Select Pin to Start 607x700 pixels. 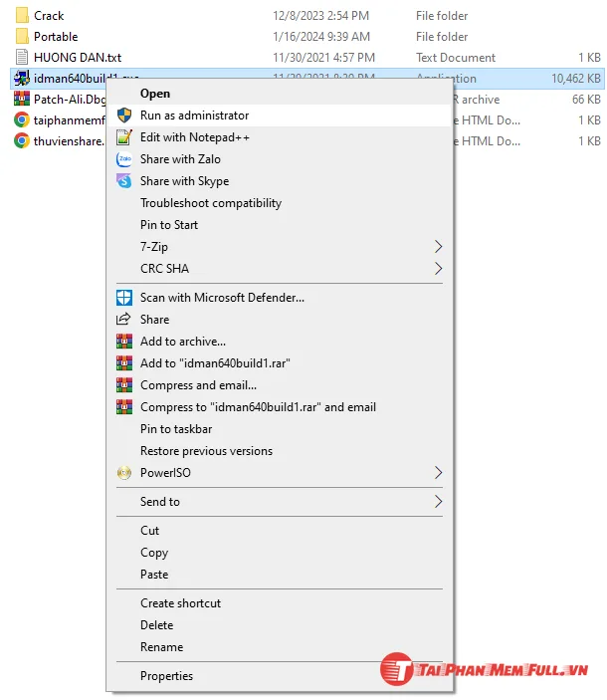tap(280, 225)
